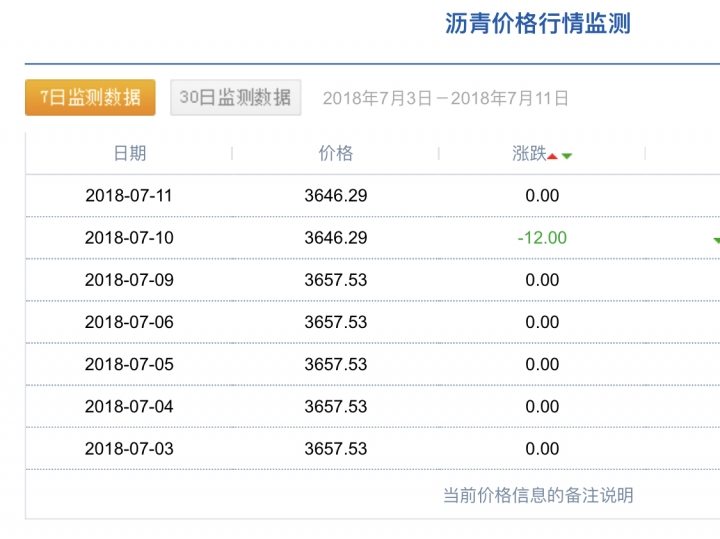Switch to the 30日监测数据 tab
720x539 pixels.
point(236,97)
